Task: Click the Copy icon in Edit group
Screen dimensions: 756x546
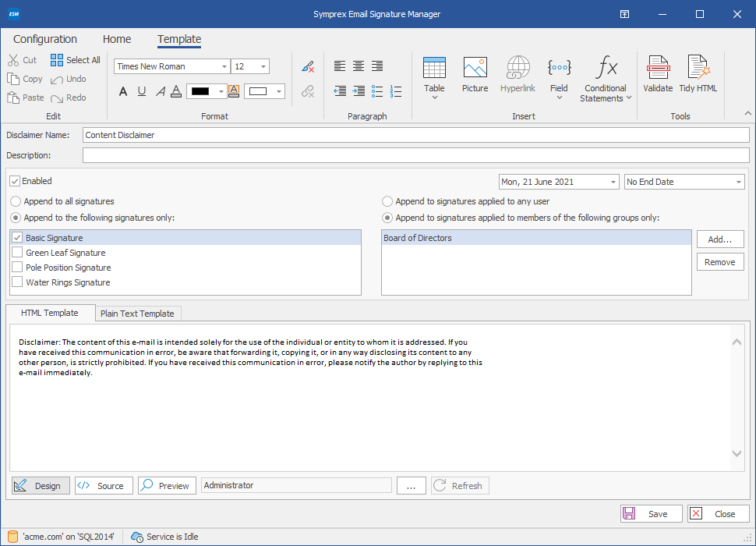Action: tap(13, 79)
